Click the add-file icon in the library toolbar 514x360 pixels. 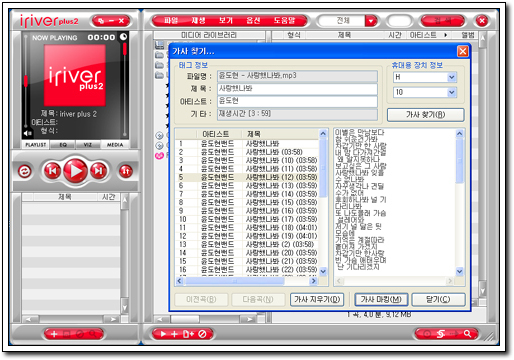tap(188, 334)
